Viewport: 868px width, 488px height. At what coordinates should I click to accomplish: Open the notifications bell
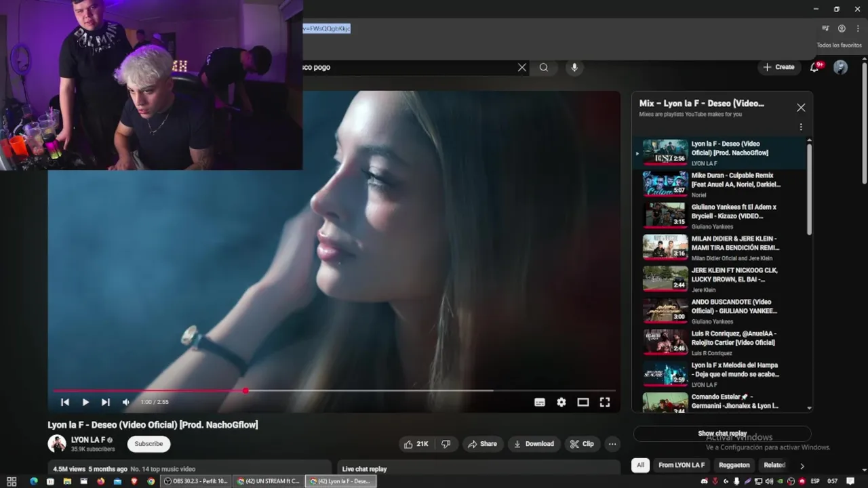coord(815,67)
